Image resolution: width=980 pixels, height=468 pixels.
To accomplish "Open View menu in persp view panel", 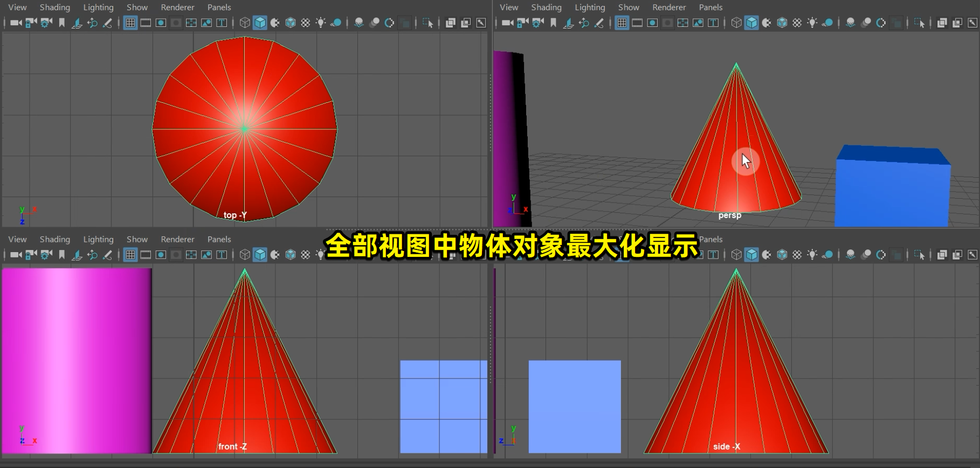I will tap(509, 8).
